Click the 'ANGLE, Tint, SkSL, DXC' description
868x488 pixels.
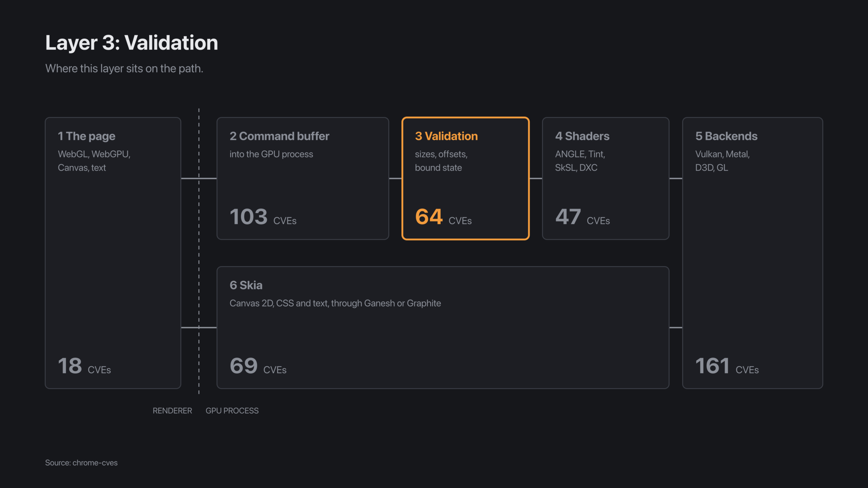point(580,161)
